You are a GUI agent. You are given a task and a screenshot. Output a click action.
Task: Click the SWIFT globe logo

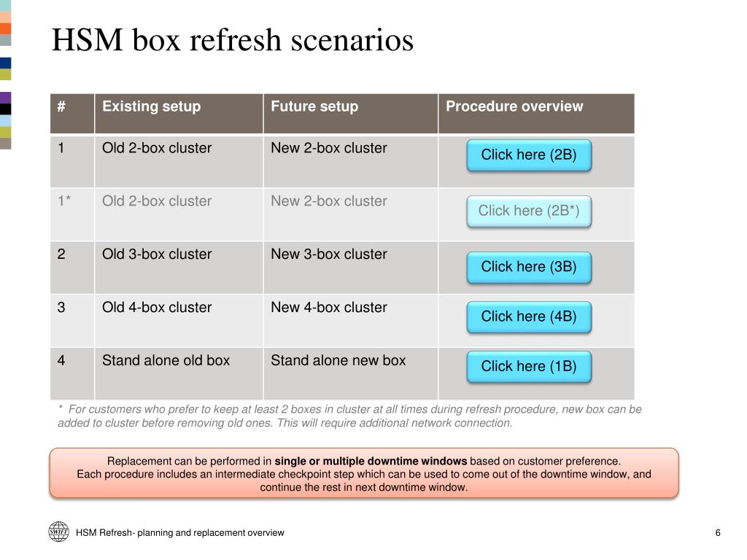(x=58, y=532)
